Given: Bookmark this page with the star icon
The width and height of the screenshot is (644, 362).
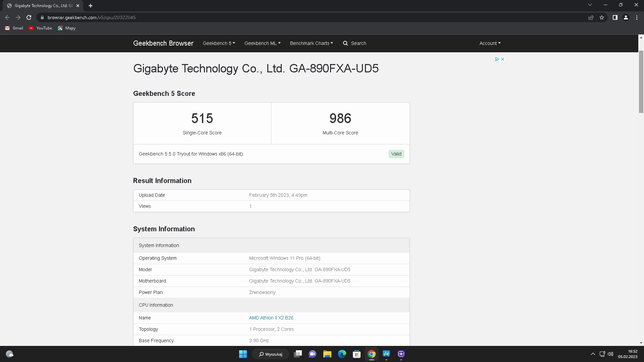Looking at the screenshot, I should [x=602, y=17].
